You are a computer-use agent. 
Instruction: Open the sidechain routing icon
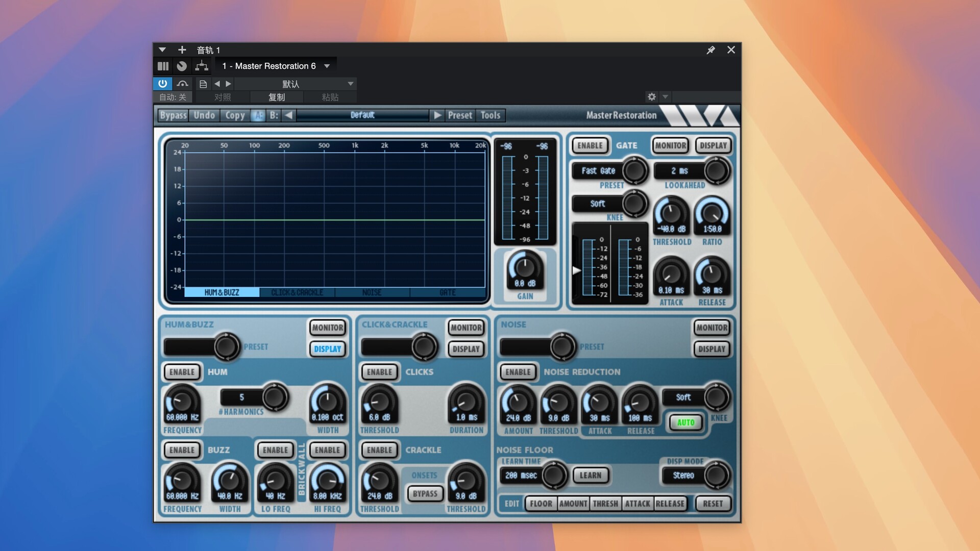[202, 66]
